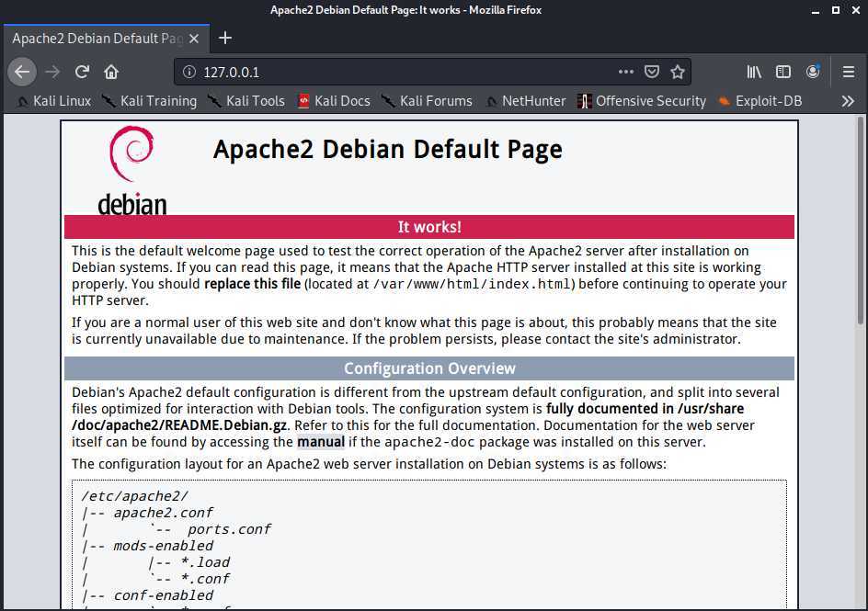This screenshot has width=868, height=611.
Task: Bookmark this page with the star
Action: click(x=678, y=72)
